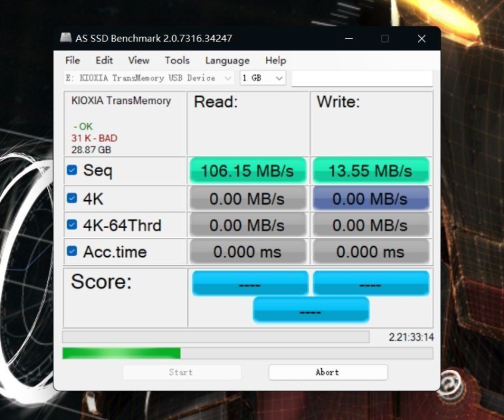Image resolution: width=504 pixels, height=420 pixels.
Task: Click the grayed-out Start button
Action: 181,372
